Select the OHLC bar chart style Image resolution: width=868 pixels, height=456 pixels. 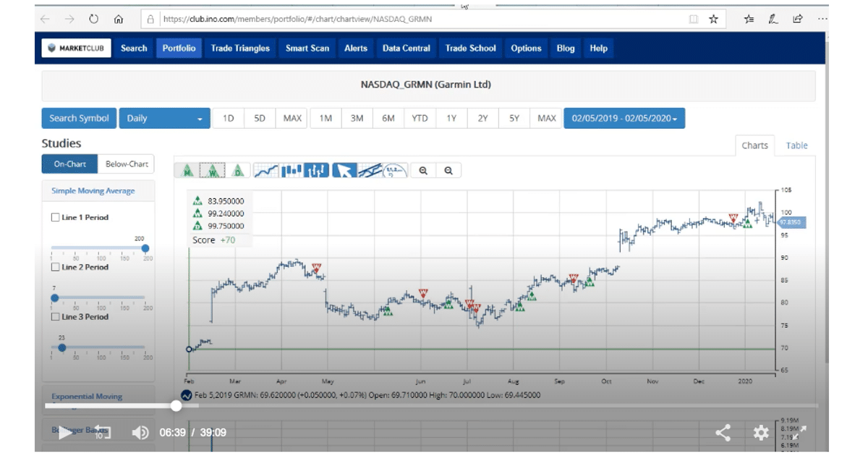tap(317, 171)
